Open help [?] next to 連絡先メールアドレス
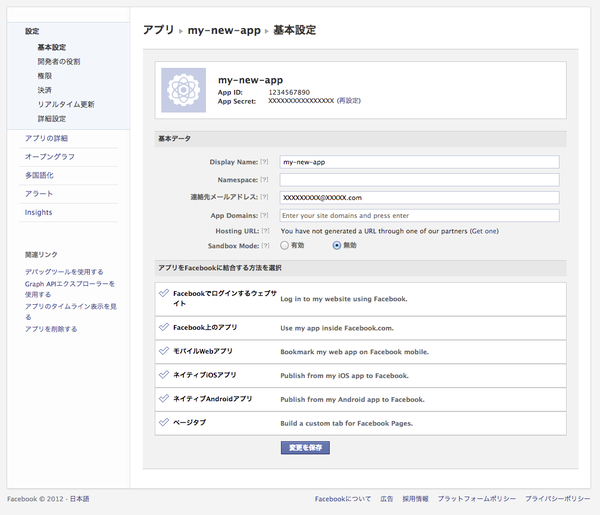 point(264,197)
